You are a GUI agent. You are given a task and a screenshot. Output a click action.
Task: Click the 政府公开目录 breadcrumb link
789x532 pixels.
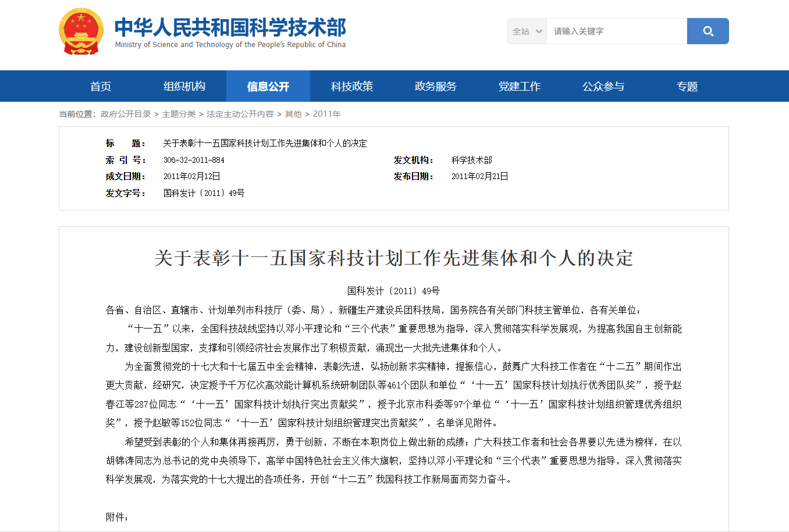point(126,114)
